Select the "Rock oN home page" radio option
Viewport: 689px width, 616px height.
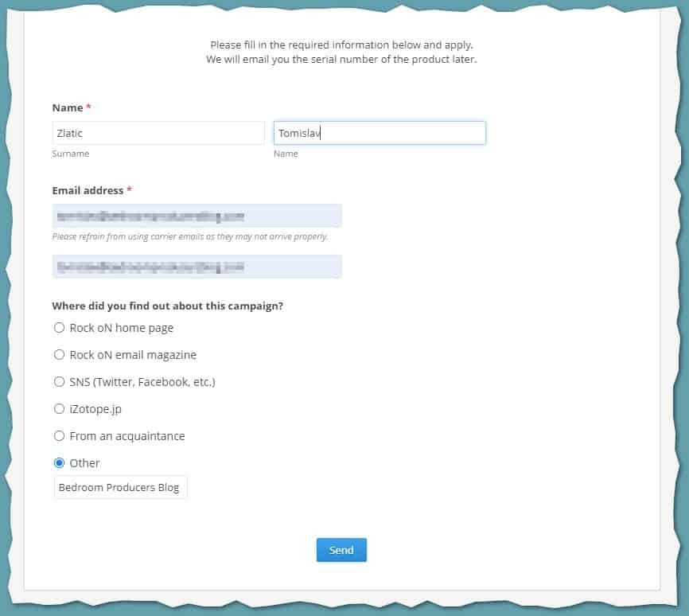pos(59,328)
